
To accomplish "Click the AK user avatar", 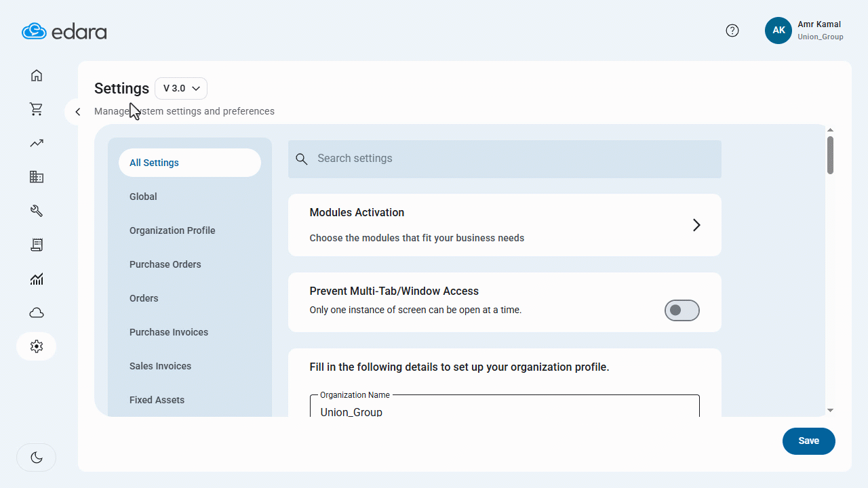I will click(x=778, y=30).
